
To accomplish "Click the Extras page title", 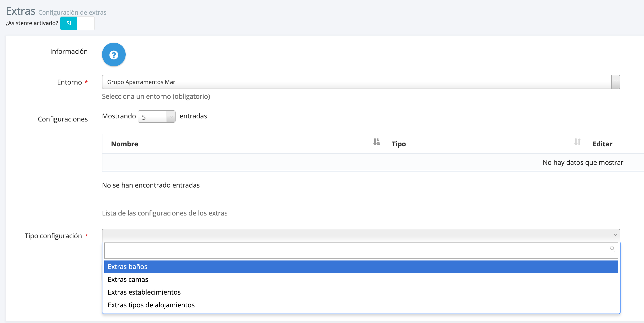I will [21, 11].
